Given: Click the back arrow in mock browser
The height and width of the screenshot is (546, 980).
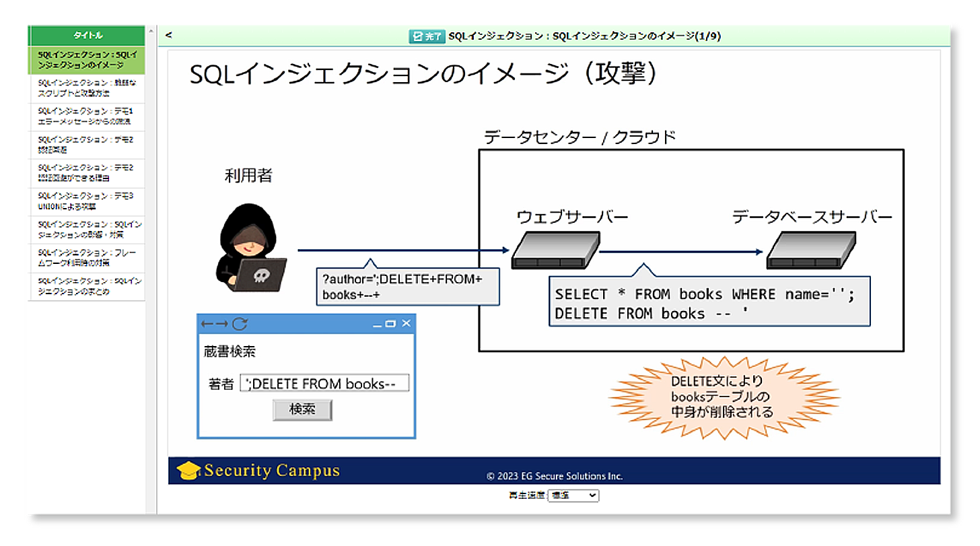Looking at the screenshot, I should (207, 324).
